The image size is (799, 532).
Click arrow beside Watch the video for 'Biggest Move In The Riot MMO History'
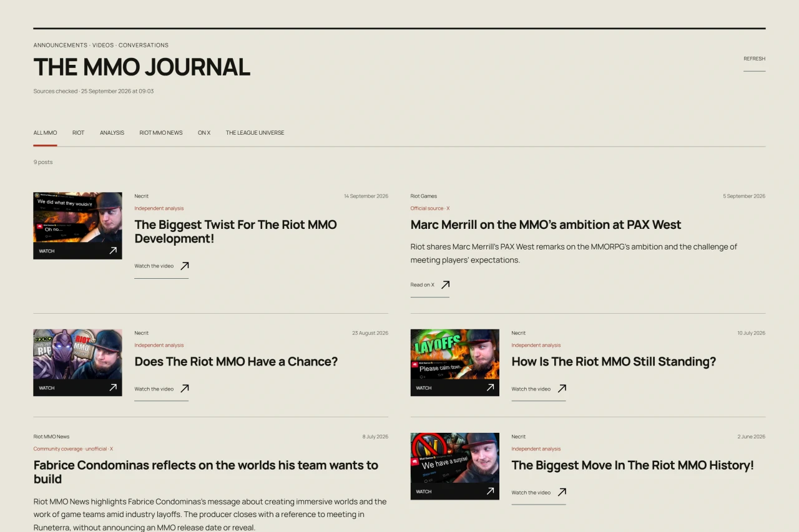point(562,492)
